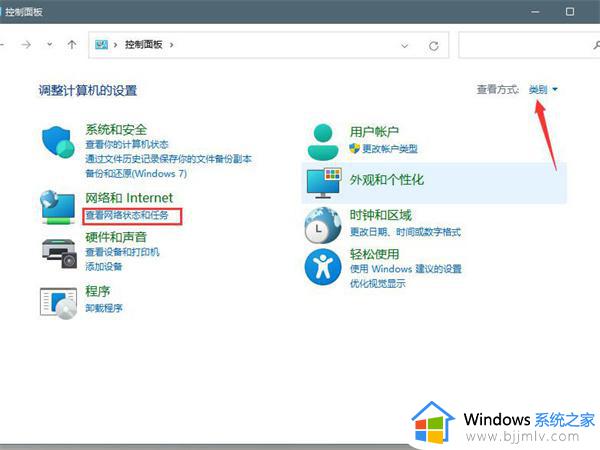Click 添加设备 link

pos(104,266)
